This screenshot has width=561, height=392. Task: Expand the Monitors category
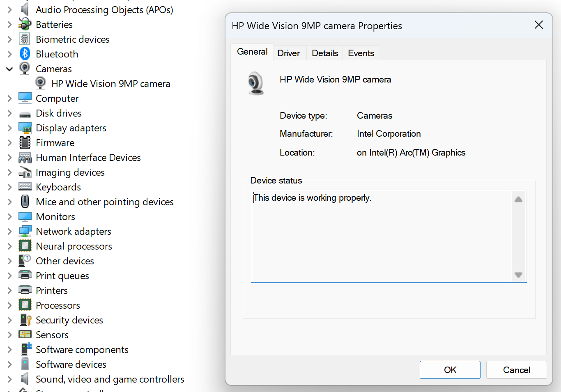pos(9,217)
